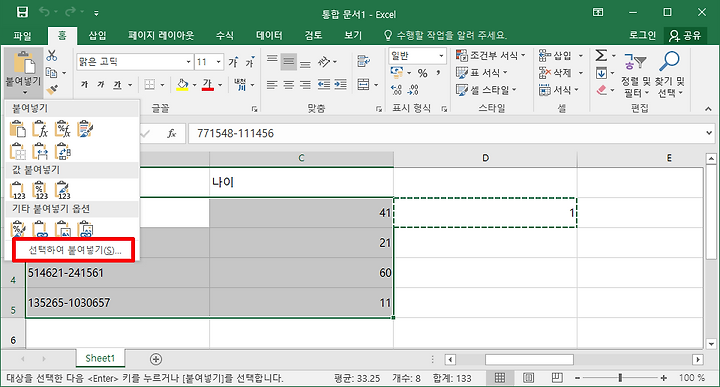Open the font size 11 dropdown
The image size is (720, 387).
218,62
